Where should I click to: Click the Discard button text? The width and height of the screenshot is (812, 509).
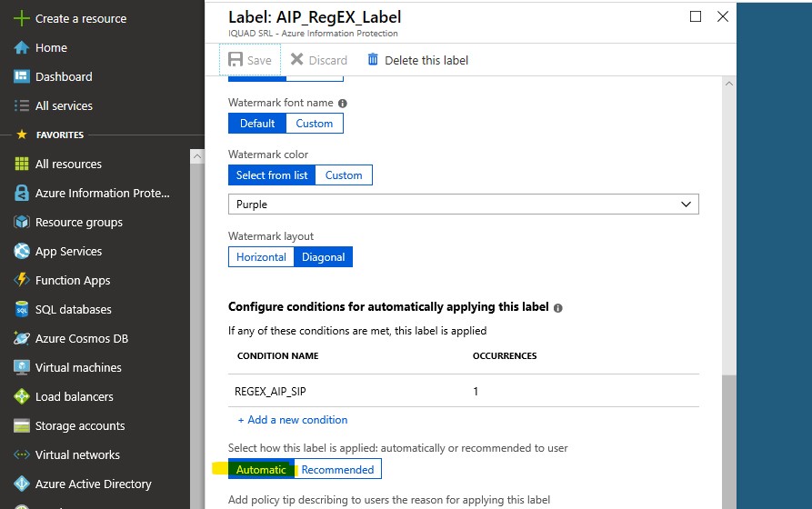(328, 61)
